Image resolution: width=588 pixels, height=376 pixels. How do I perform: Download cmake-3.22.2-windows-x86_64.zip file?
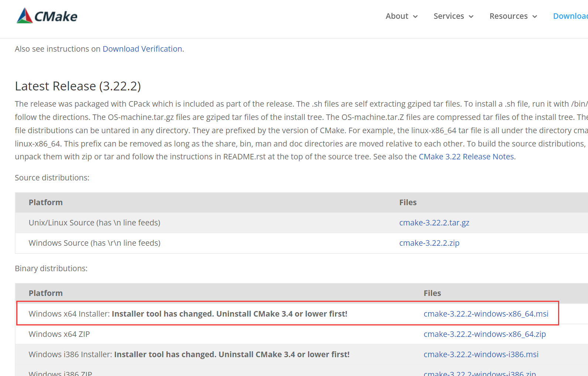click(x=485, y=334)
